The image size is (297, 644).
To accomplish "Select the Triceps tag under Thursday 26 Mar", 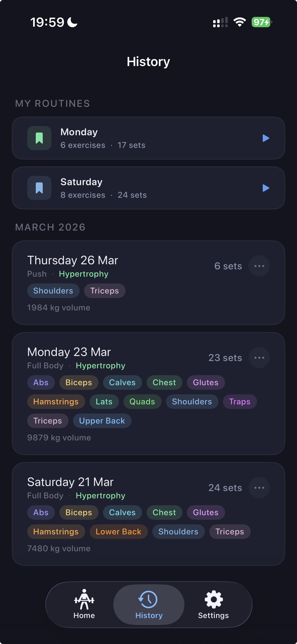I will pyautogui.click(x=105, y=291).
